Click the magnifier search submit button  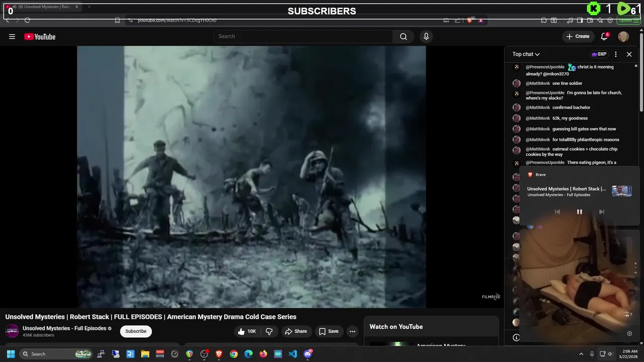pyautogui.click(x=404, y=36)
